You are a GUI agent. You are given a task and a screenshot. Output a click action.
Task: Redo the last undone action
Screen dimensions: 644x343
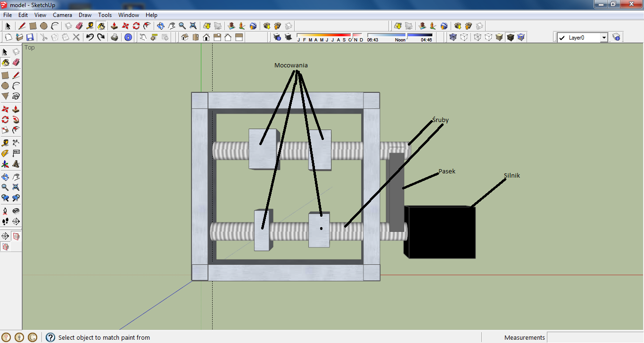tap(100, 37)
